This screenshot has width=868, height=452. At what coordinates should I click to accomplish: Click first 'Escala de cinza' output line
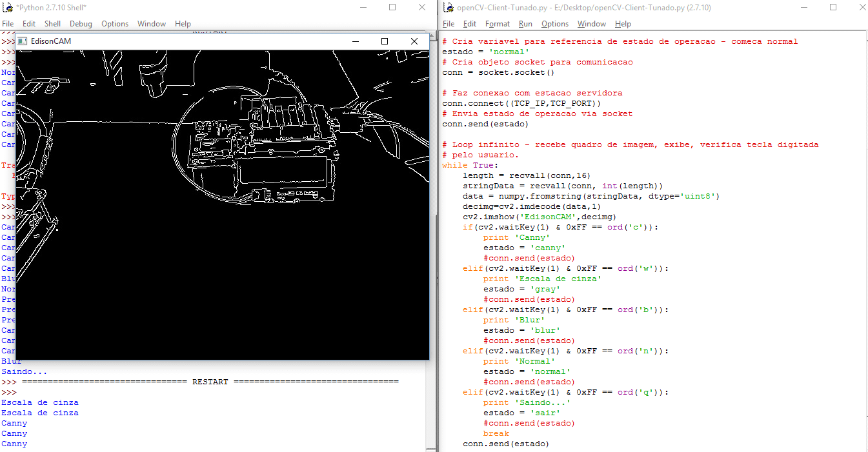40,402
